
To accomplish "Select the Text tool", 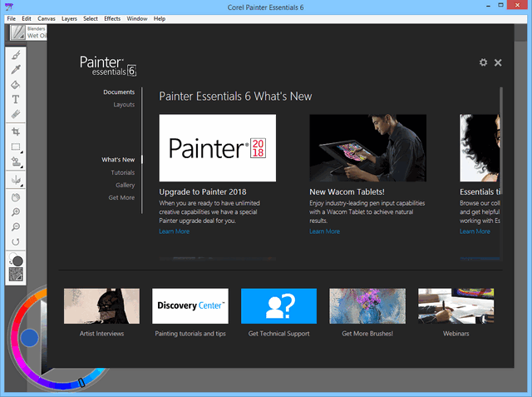I will [16, 100].
